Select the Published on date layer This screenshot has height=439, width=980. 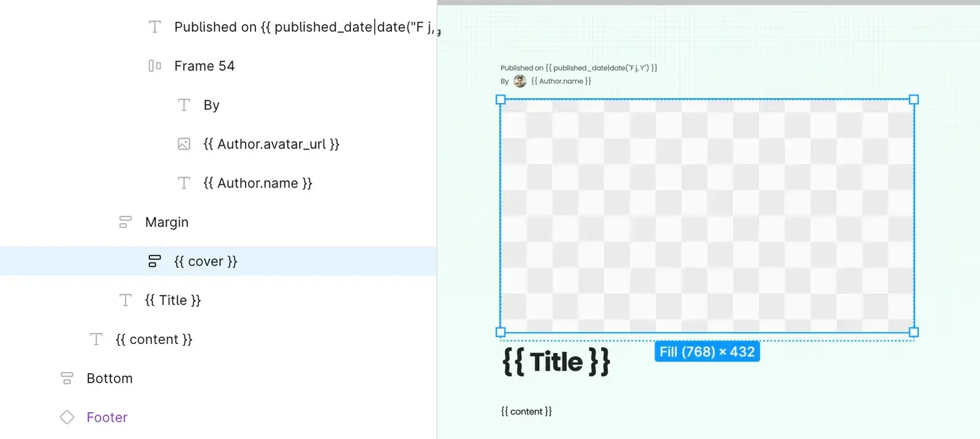(x=306, y=27)
